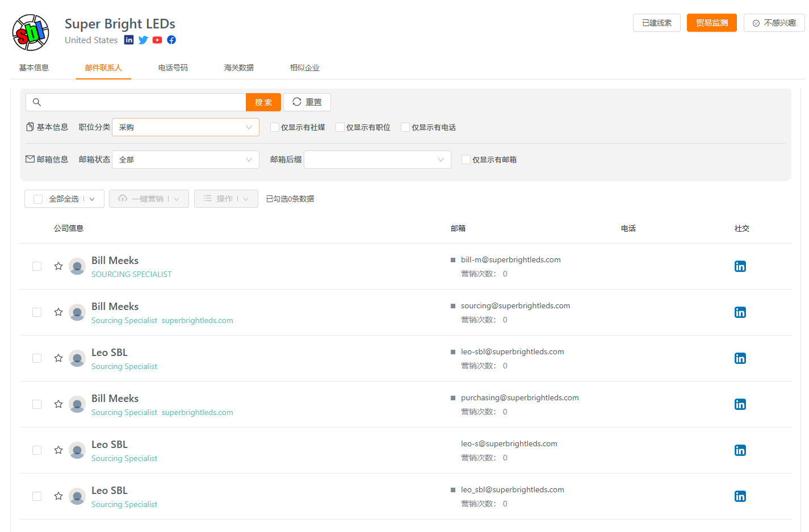
Task: Tick the 仅显示有电话 checkbox
Action: [x=405, y=127]
